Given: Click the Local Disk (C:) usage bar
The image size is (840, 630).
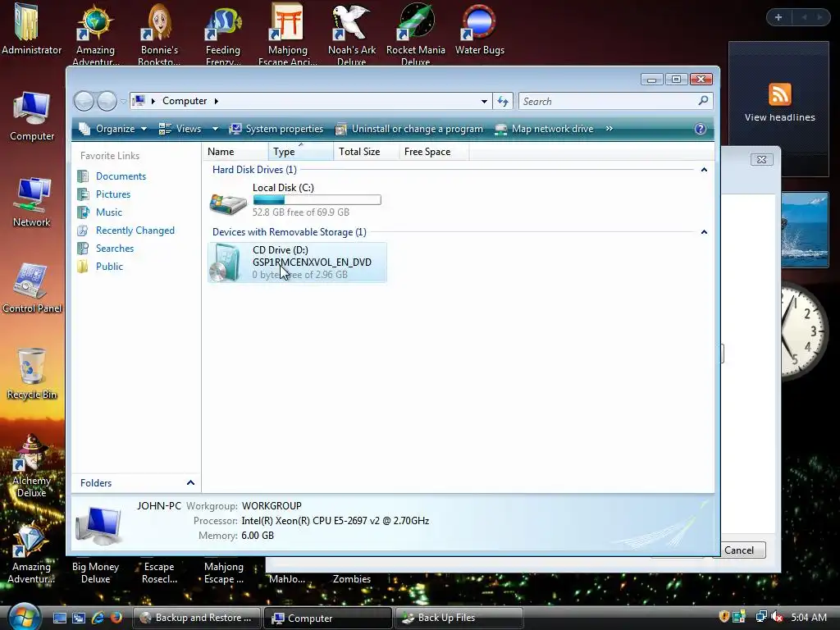Looking at the screenshot, I should pyautogui.click(x=317, y=200).
